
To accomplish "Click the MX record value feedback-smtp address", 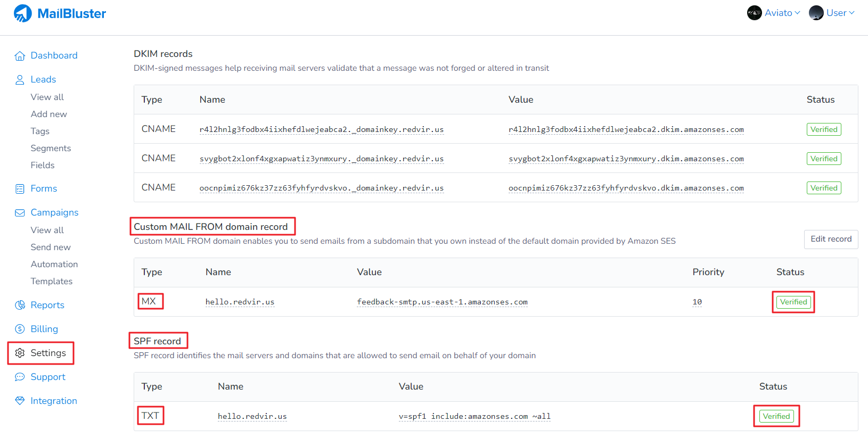I will tap(442, 302).
